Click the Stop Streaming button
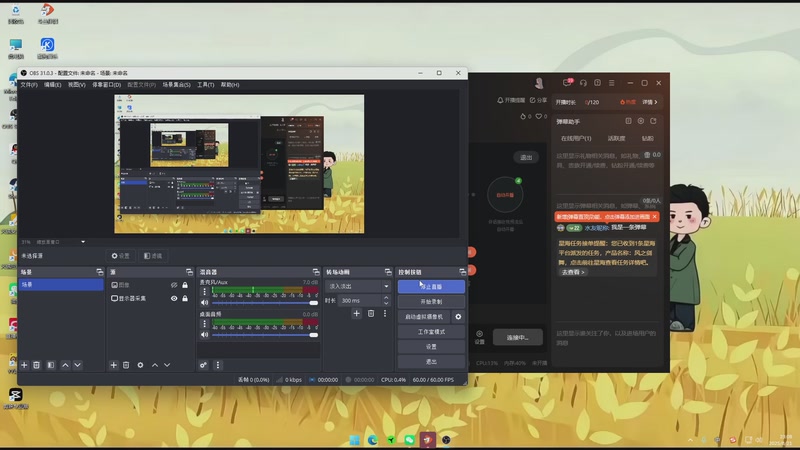 pyautogui.click(x=431, y=287)
